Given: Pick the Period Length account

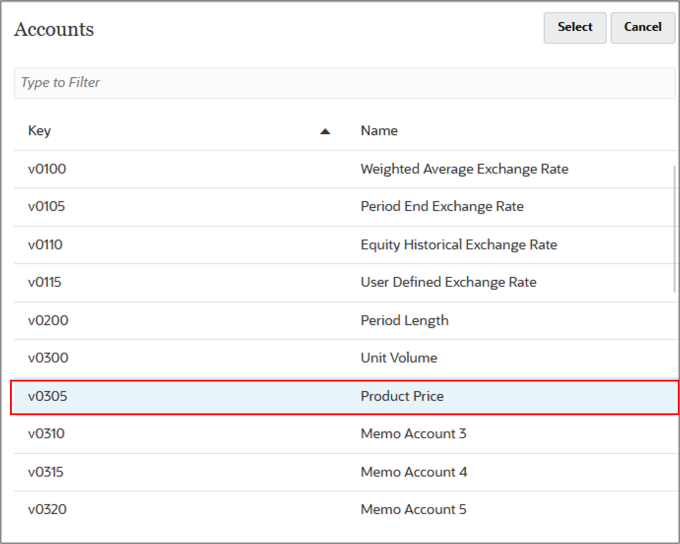Looking at the screenshot, I should (x=405, y=321).
